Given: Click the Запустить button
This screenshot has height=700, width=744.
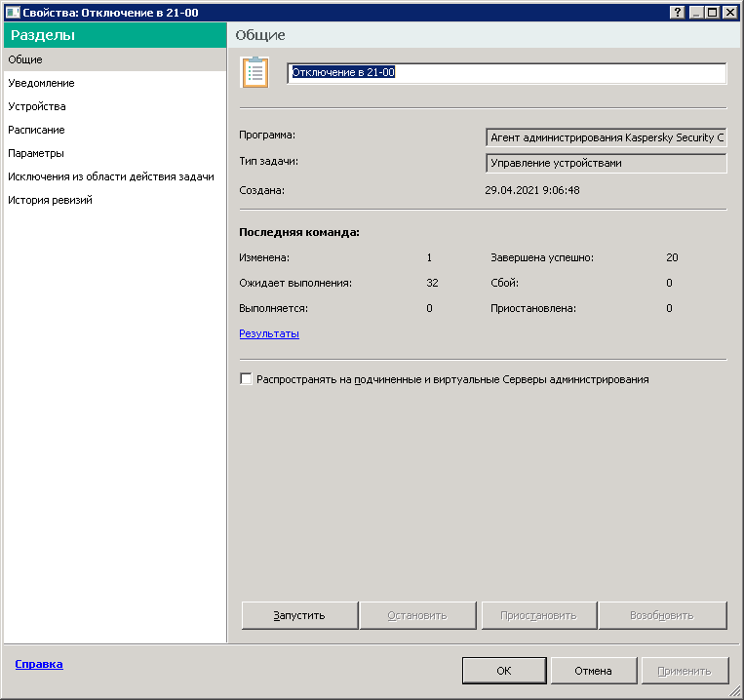Looking at the screenshot, I should (299, 615).
